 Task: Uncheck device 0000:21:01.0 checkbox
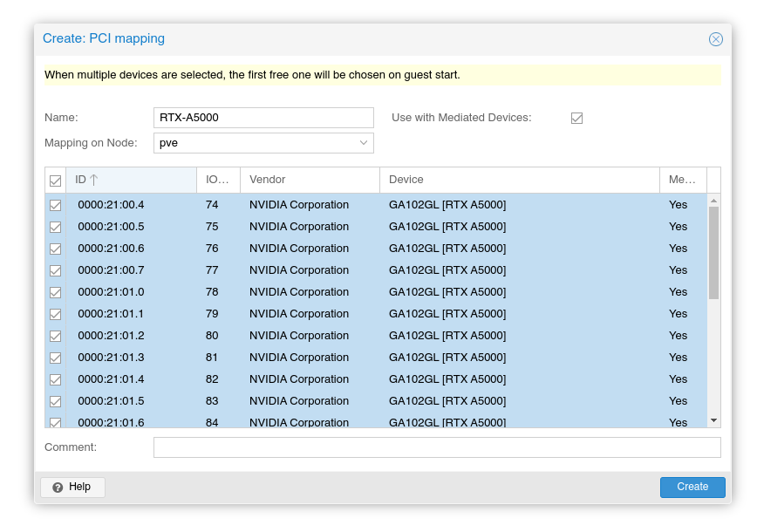(56, 292)
